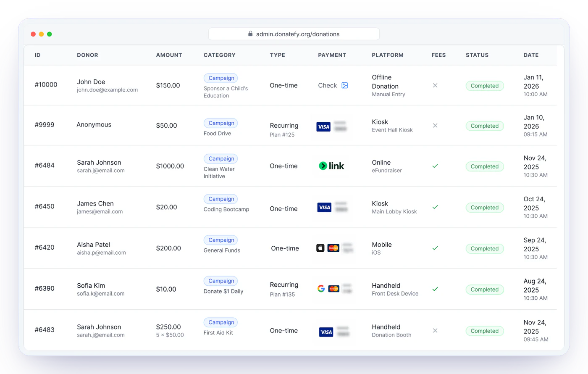Click the lock icon in the address bar
588x374 pixels.
tap(250, 34)
